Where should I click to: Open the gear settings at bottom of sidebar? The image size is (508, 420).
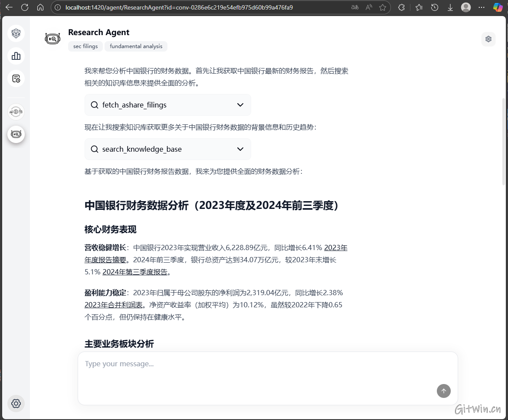pos(16,404)
